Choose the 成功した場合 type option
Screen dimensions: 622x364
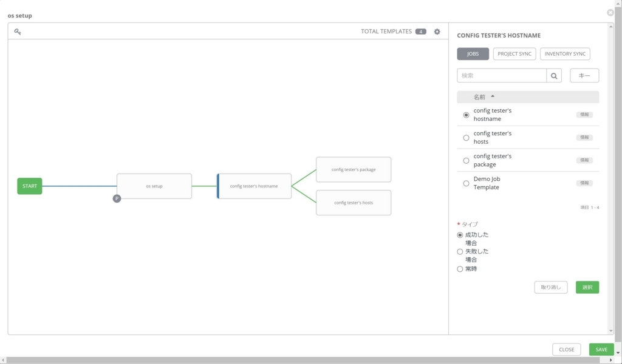tap(460, 235)
